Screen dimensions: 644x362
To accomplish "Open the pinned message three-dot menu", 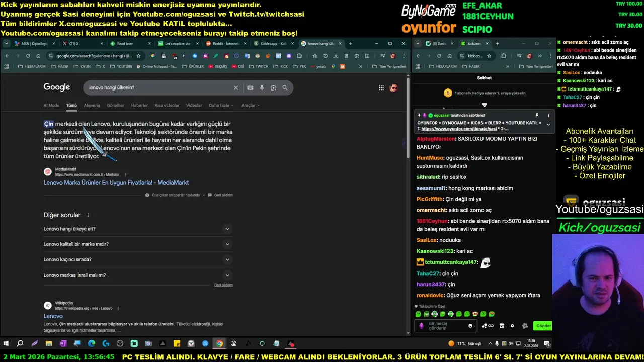I will point(548,115).
